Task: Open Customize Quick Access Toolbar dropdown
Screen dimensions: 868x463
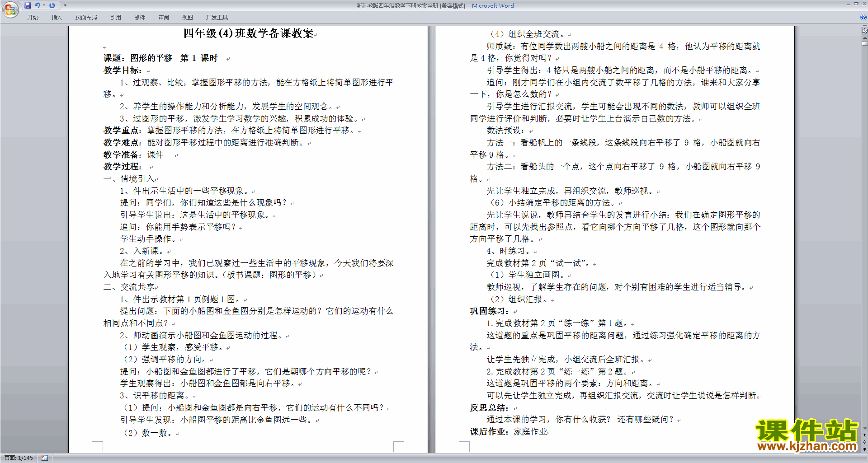Action: pos(65,5)
